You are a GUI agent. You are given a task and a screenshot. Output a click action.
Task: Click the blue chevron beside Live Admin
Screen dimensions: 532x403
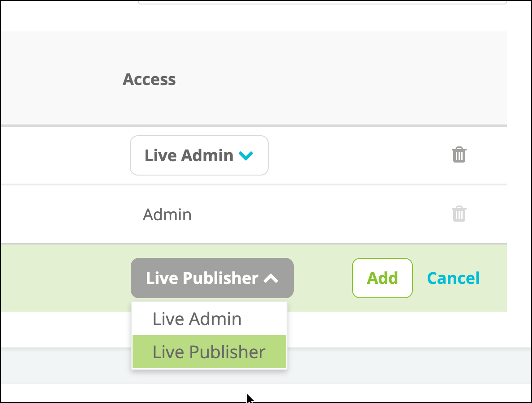246,156
